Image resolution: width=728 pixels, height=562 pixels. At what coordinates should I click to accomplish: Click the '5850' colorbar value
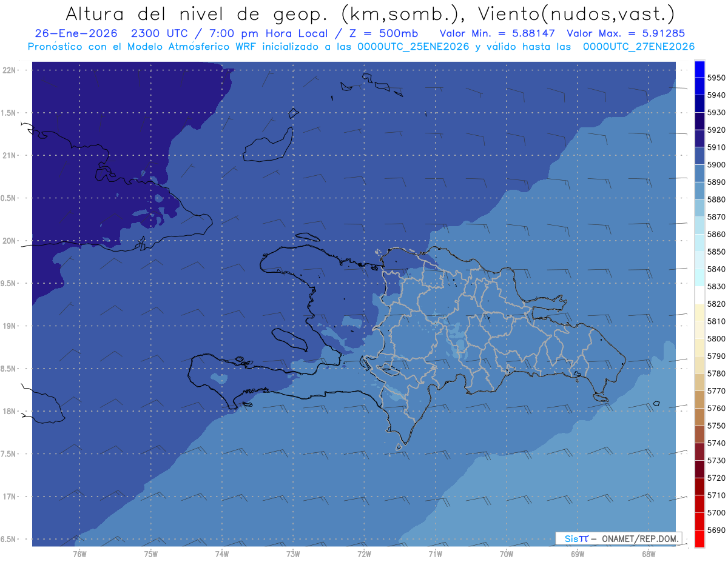click(716, 252)
